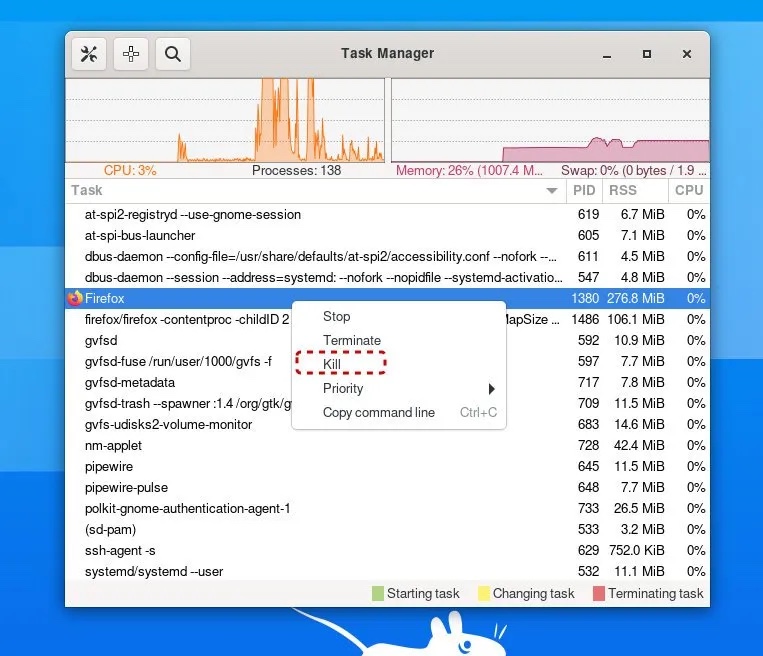Sort by the PID column header
This screenshot has height=656, width=763.
click(584, 190)
